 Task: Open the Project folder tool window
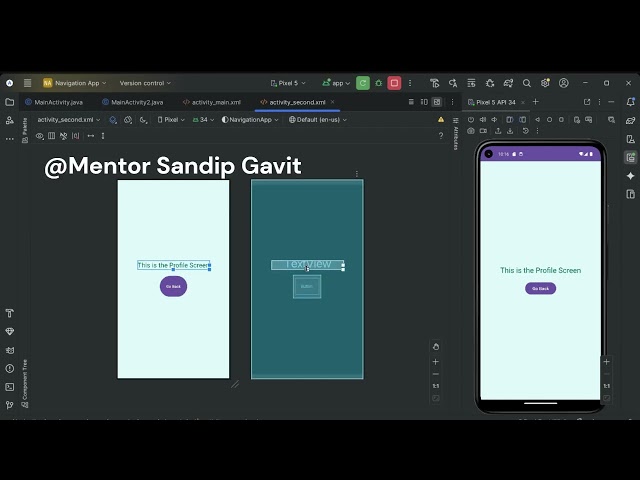point(9,102)
